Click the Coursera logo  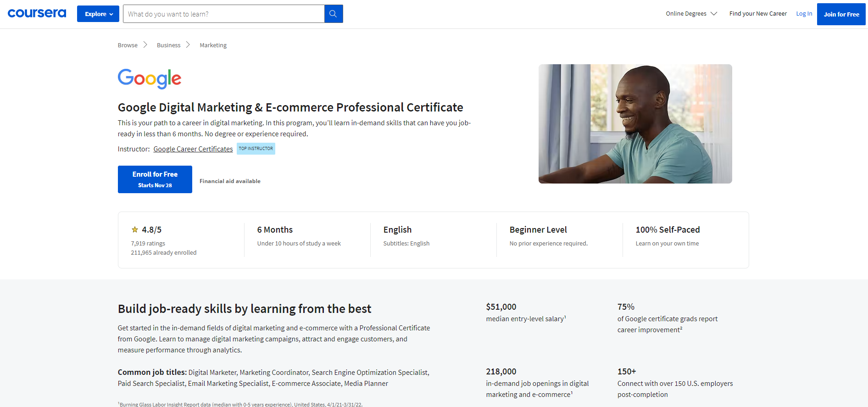coord(37,13)
